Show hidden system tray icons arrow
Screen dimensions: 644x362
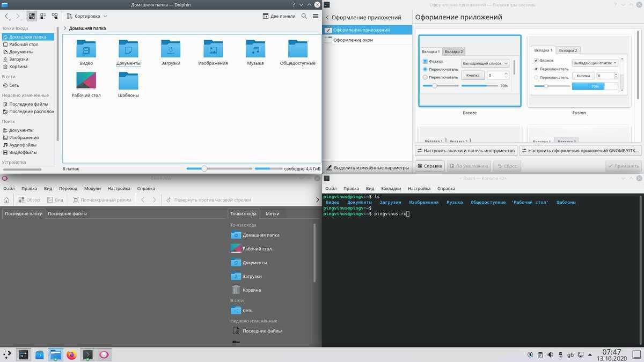[x=591, y=354]
